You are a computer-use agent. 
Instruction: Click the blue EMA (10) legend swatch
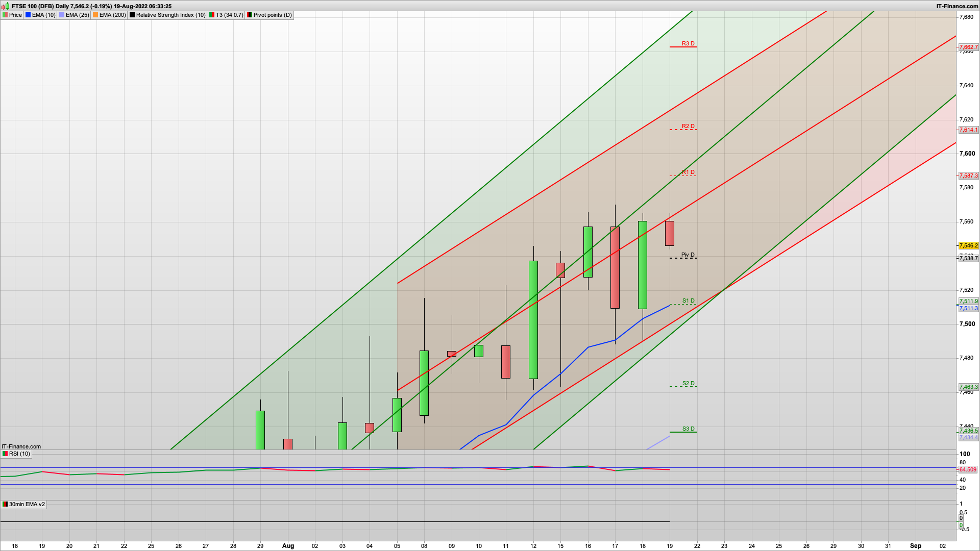pyautogui.click(x=28, y=15)
